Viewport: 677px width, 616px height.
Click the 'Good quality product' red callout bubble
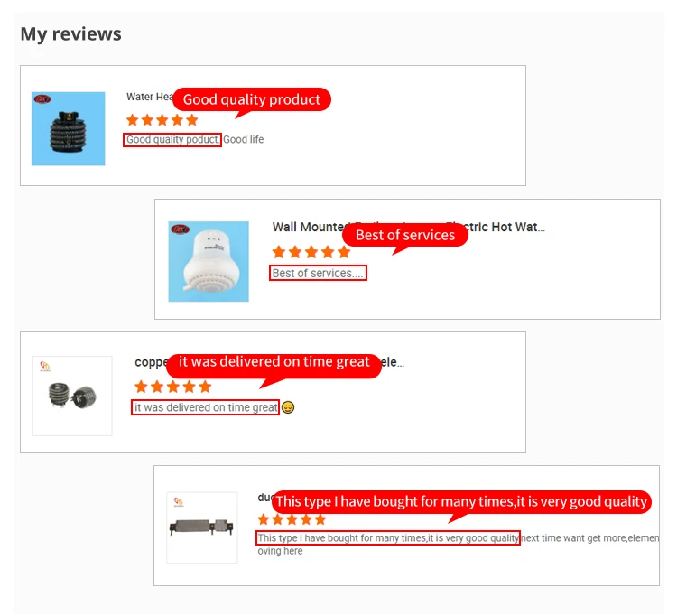(252, 99)
